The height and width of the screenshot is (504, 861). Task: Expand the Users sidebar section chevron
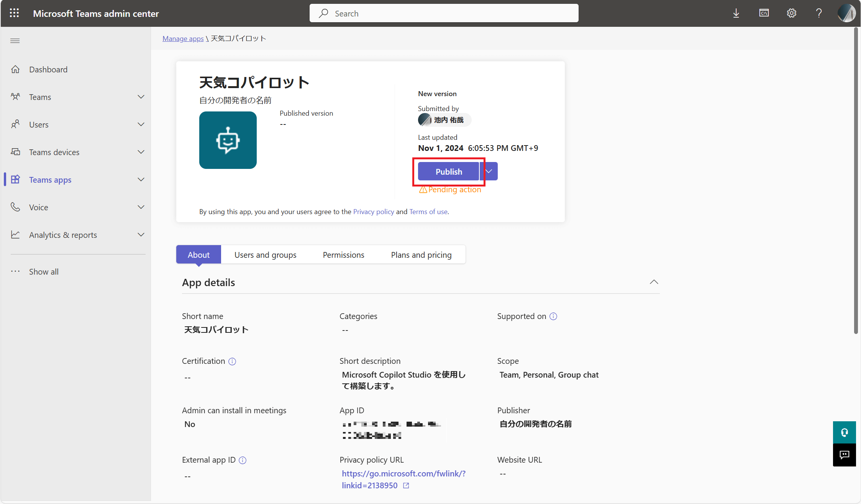[x=141, y=124]
